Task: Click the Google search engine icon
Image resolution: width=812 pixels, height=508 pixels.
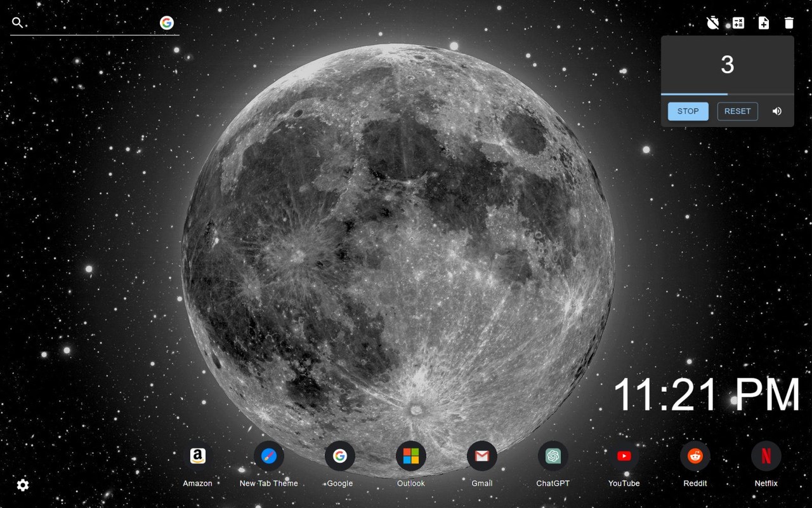Action: (x=167, y=23)
